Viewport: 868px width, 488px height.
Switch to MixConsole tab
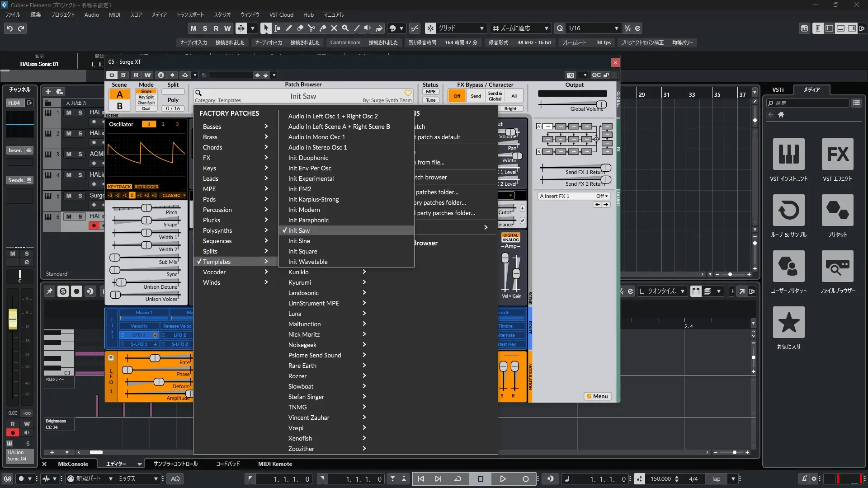[73, 464]
